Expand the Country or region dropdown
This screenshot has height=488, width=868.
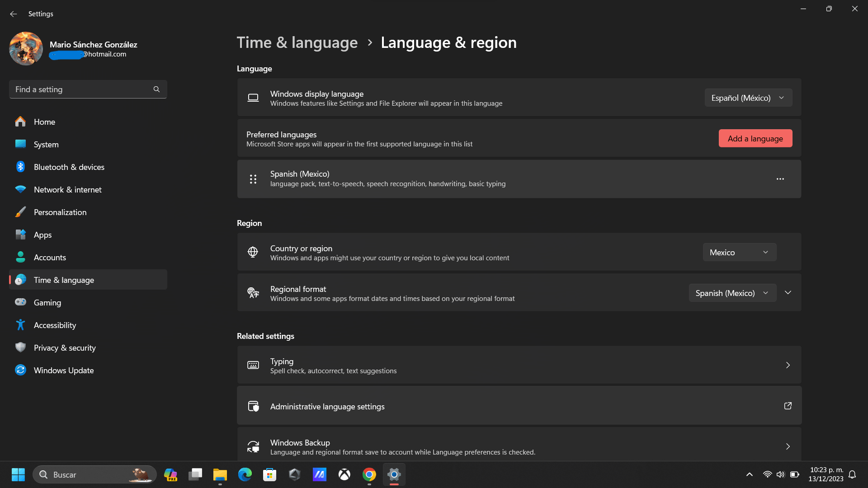pos(739,252)
